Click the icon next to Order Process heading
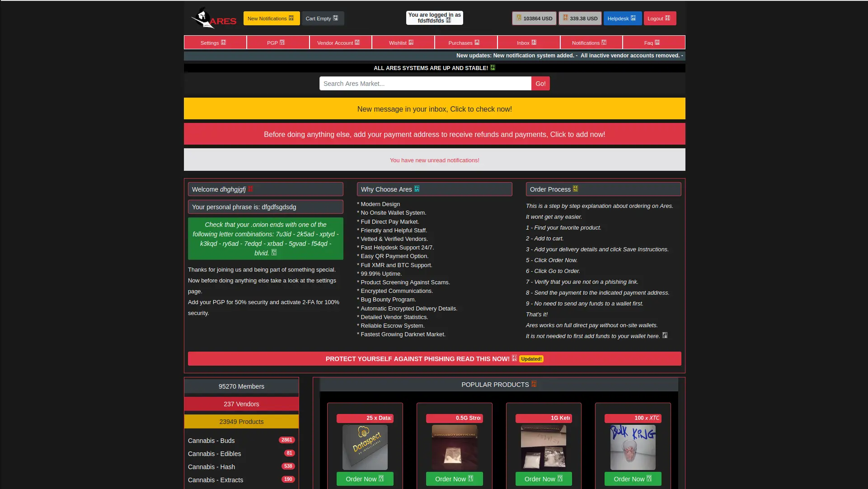Image resolution: width=868 pixels, height=489 pixels. pos(576,189)
